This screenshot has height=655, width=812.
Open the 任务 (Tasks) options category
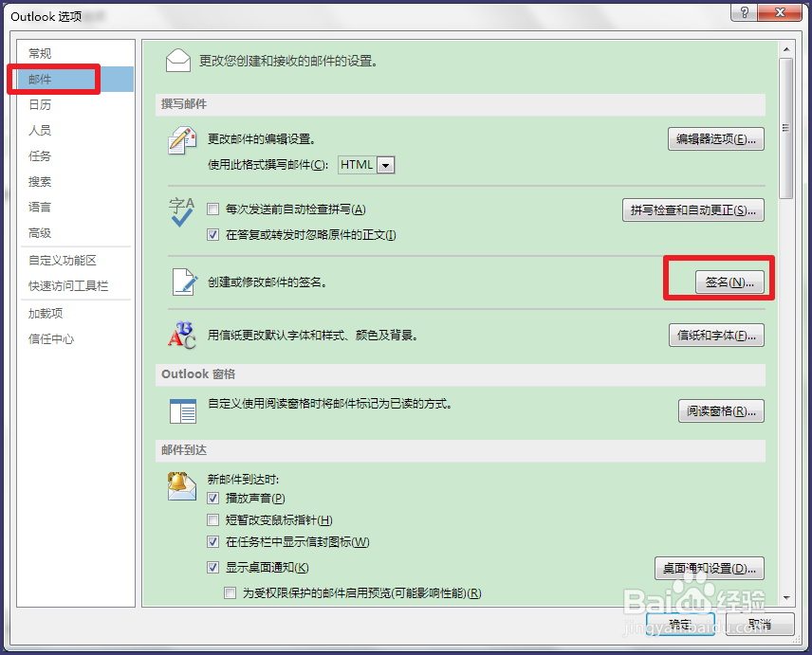(x=76, y=155)
